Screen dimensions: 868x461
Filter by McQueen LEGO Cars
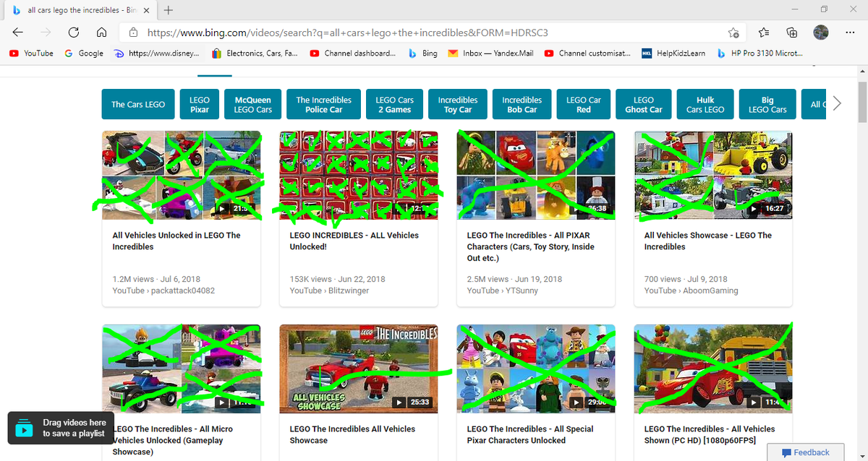coord(253,104)
